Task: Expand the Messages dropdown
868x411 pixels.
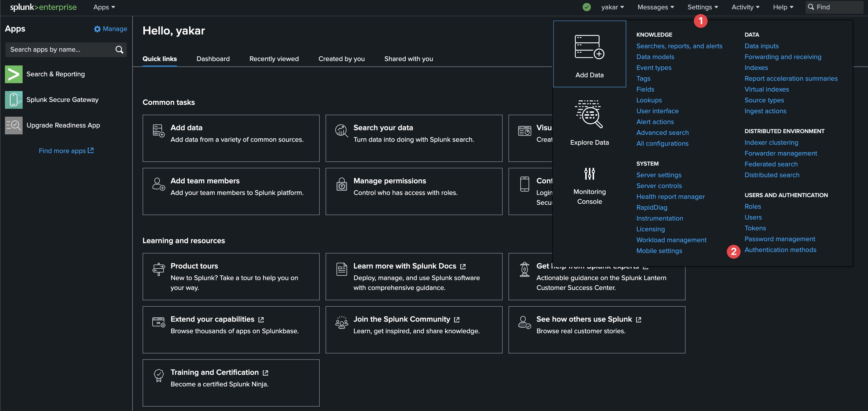Action: pyautogui.click(x=655, y=7)
